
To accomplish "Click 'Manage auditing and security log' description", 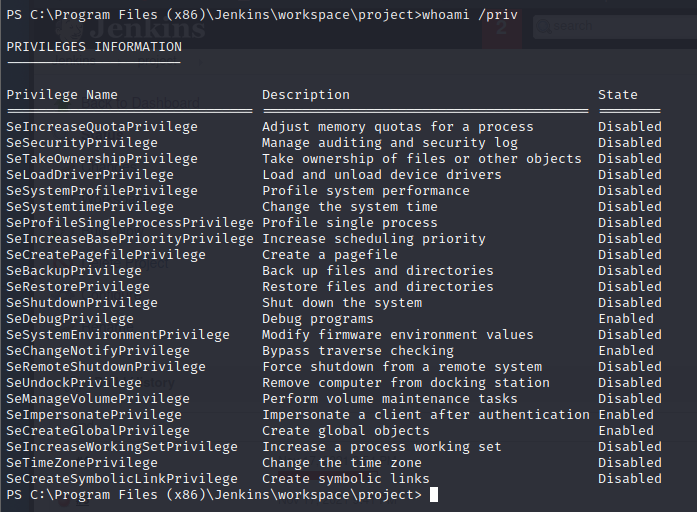I will [390, 143].
